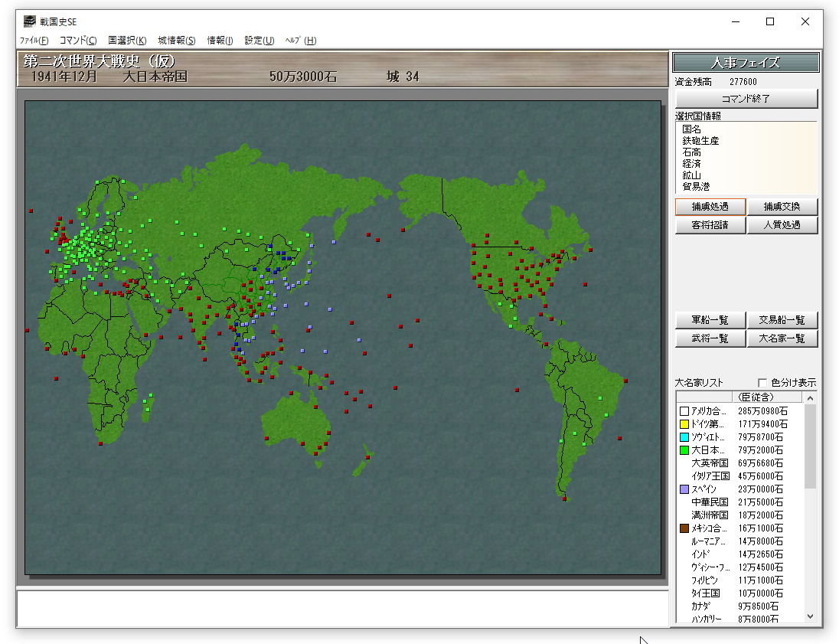Image resolution: width=839 pixels, height=644 pixels.
Task: Click the 捕虜処遇 button
Action: point(710,207)
